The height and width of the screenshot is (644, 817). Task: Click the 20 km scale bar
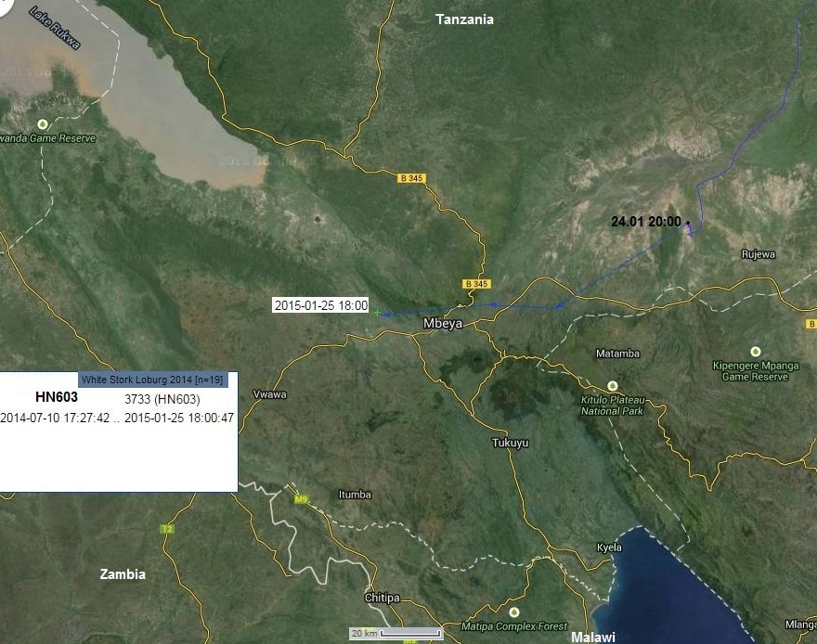click(396, 633)
